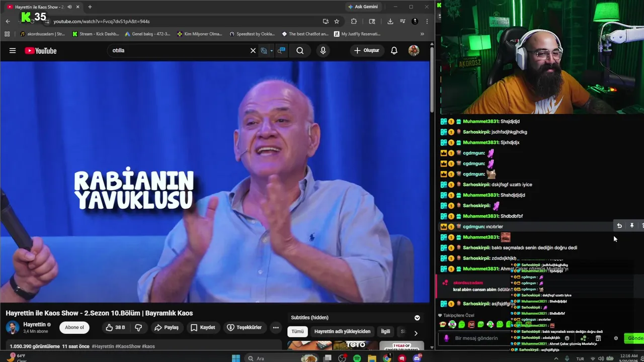Bookmark this page with star icon
The image size is (644, 362).
(337, 21)
